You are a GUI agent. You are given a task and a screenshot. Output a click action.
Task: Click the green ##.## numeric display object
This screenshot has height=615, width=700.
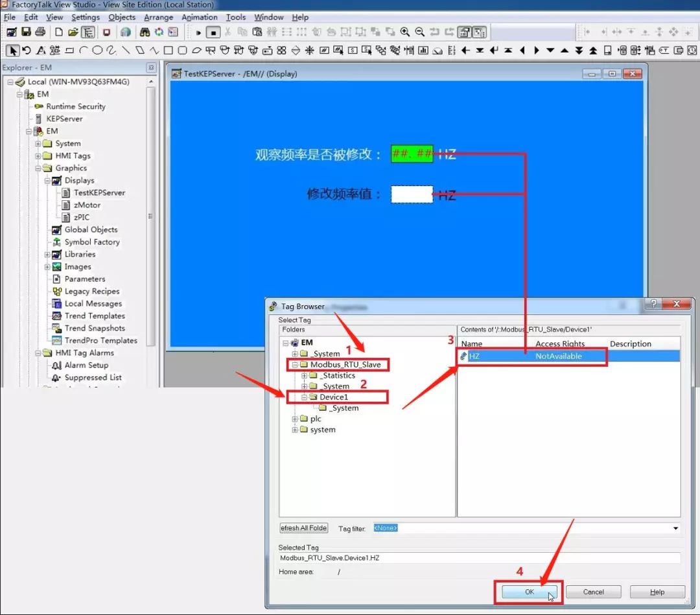412,154
